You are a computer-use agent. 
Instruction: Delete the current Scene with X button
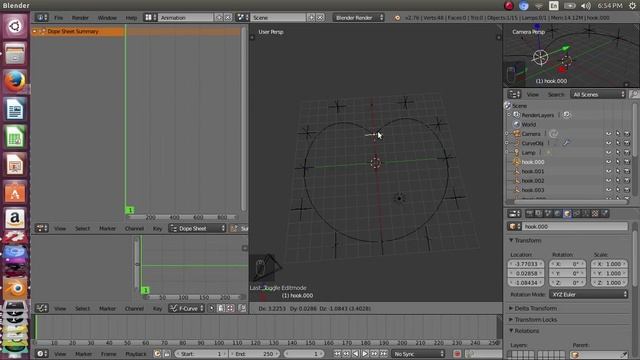pos(320,18)
